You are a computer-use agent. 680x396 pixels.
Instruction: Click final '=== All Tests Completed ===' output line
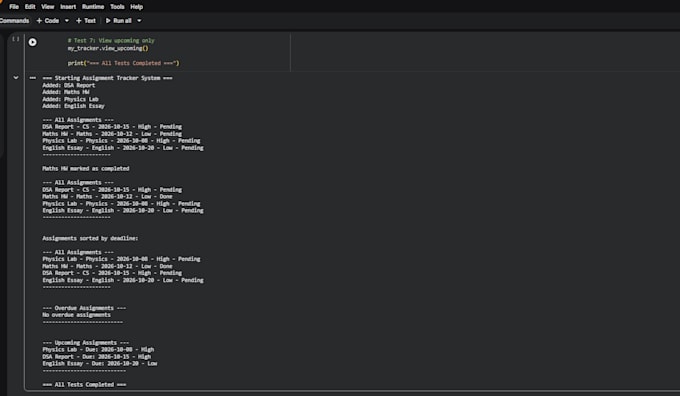tap(84, 384)
